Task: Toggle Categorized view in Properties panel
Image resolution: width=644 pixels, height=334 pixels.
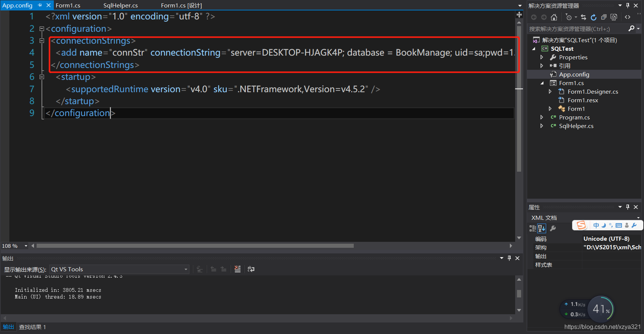Action: tap(533, 228)
